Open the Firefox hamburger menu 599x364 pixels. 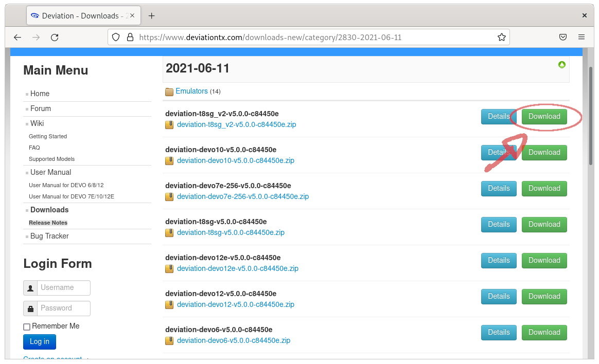coord(582,37)
